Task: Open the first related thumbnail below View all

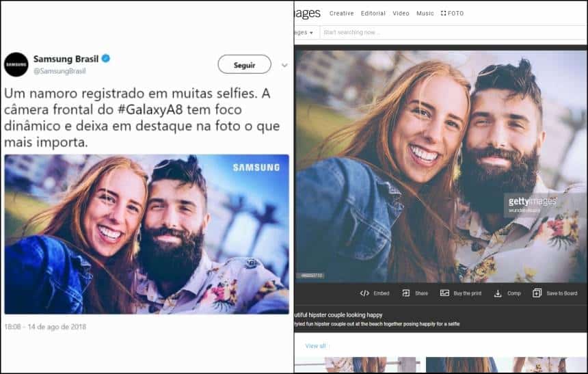Action: coord(358,364)
